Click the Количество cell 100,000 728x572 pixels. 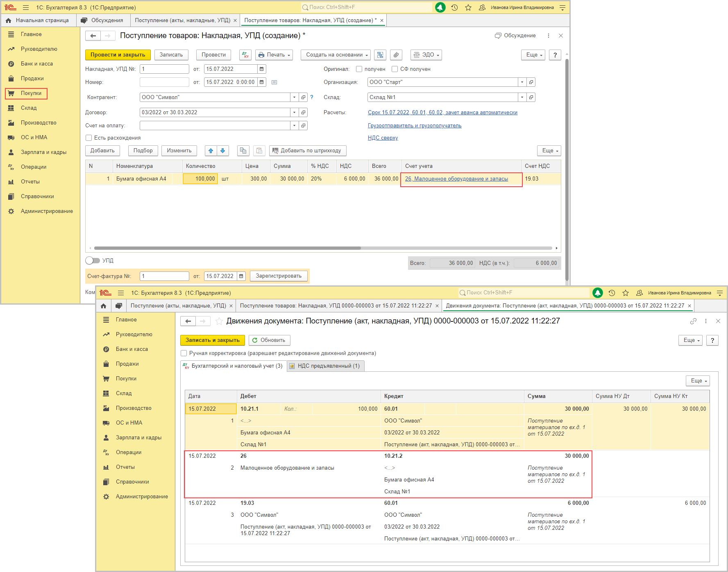(x=200, y=179)
